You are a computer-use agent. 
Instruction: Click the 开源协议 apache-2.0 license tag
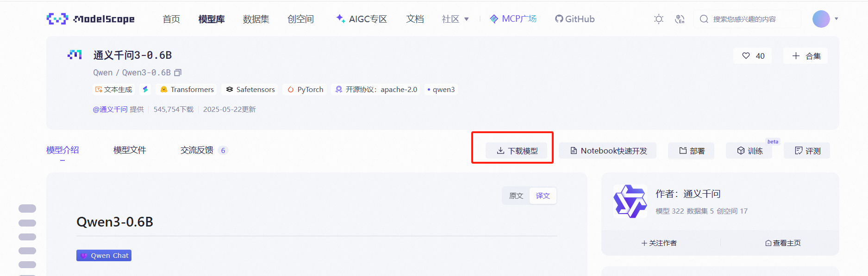pyautogui.click(x=376, y=89)
